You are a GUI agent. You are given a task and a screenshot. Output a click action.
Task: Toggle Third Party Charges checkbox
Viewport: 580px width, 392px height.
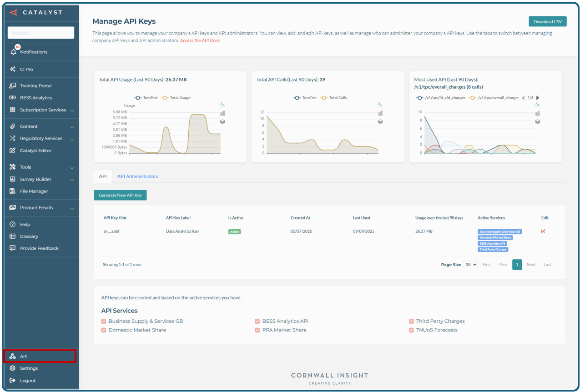412,321
